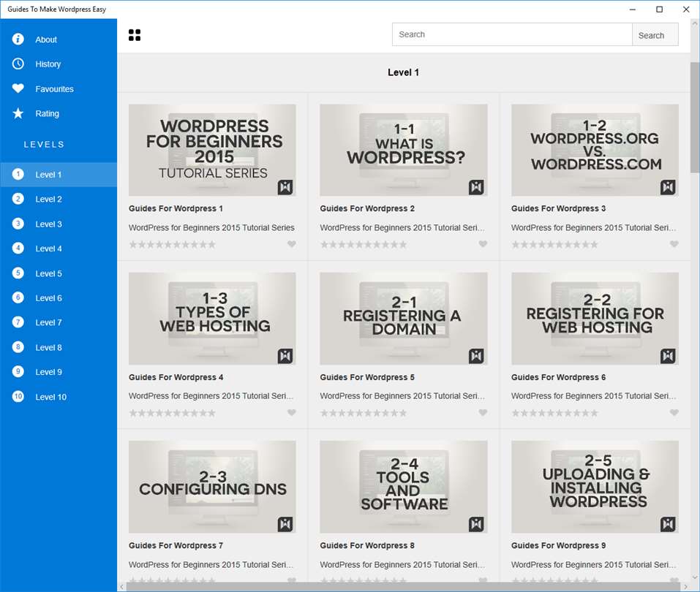
Task: Go to the Rating page label
Action: (47, 114)
